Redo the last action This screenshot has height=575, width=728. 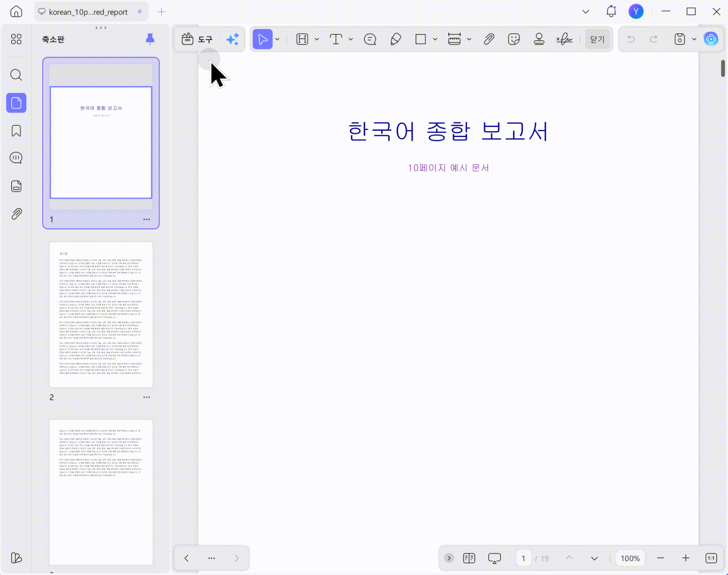click(x=654, y=40)
